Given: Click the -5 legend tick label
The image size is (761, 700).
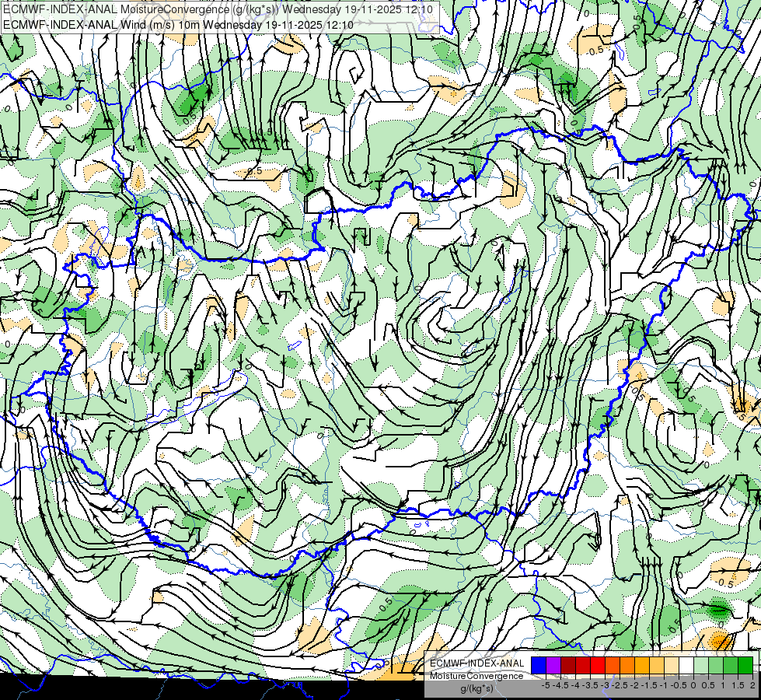Looking at the screenshot, I should 546,685.
